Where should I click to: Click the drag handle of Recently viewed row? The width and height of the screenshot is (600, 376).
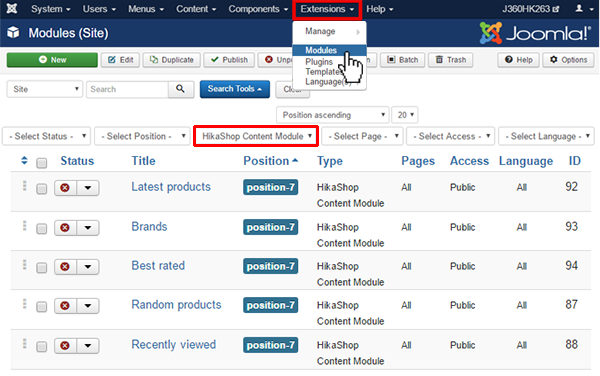coord(24,343)
